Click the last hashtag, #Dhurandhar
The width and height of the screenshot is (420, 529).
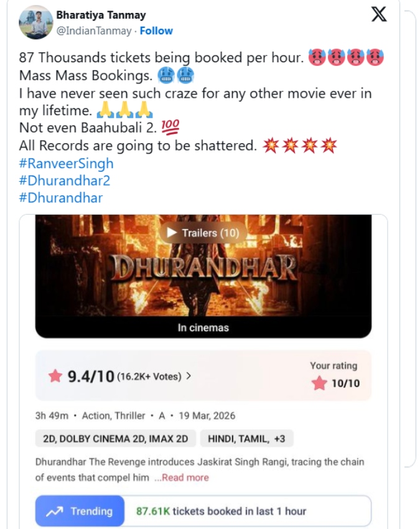point(61,198)
